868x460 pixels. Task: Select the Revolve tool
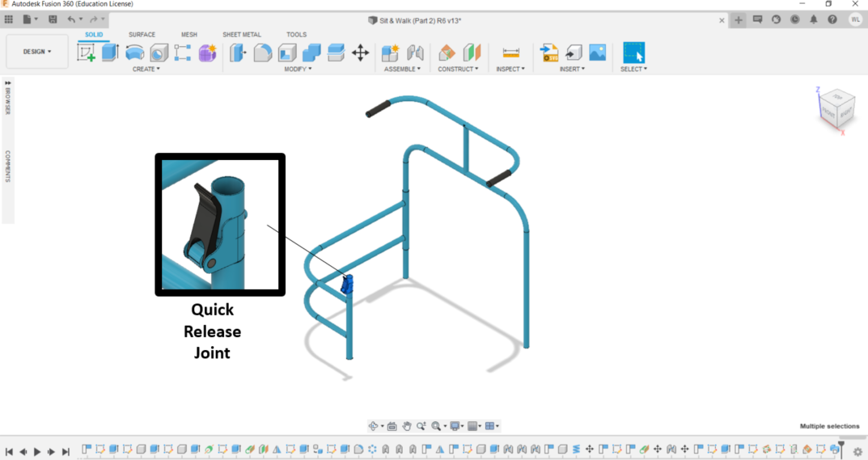click(x=134, y=53)
